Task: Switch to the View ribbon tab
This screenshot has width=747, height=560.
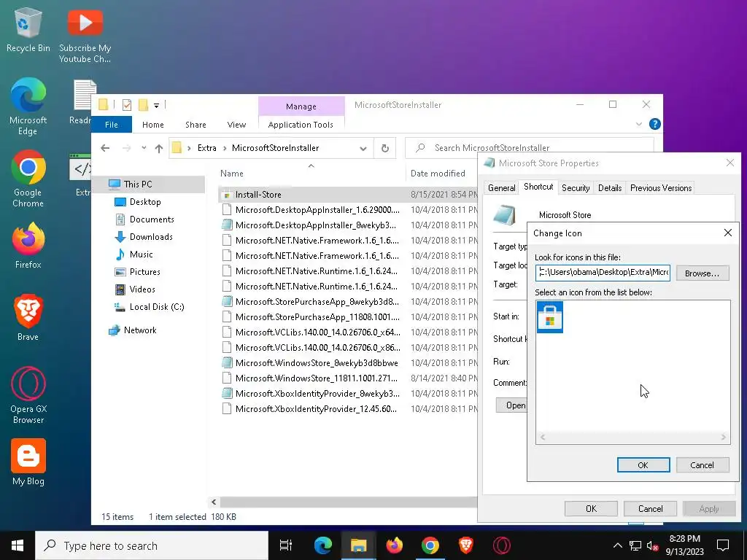Action: (236, 124)
